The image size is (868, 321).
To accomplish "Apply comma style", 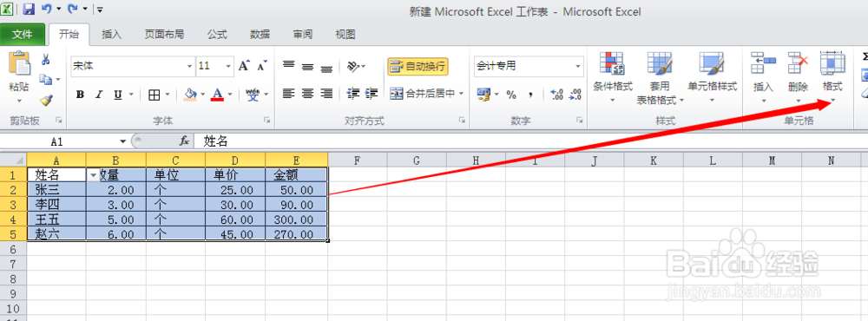I will coord(530,95).
